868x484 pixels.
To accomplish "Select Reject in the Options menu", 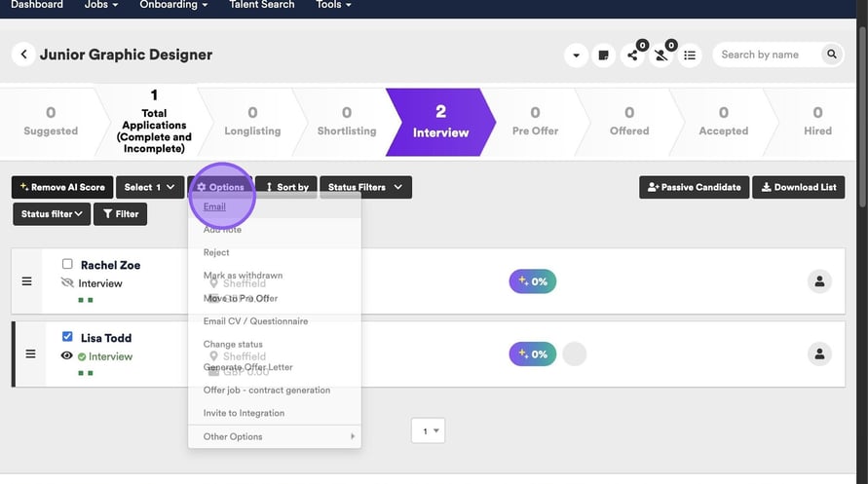I will pyautogui.click(x=216, y=252).
